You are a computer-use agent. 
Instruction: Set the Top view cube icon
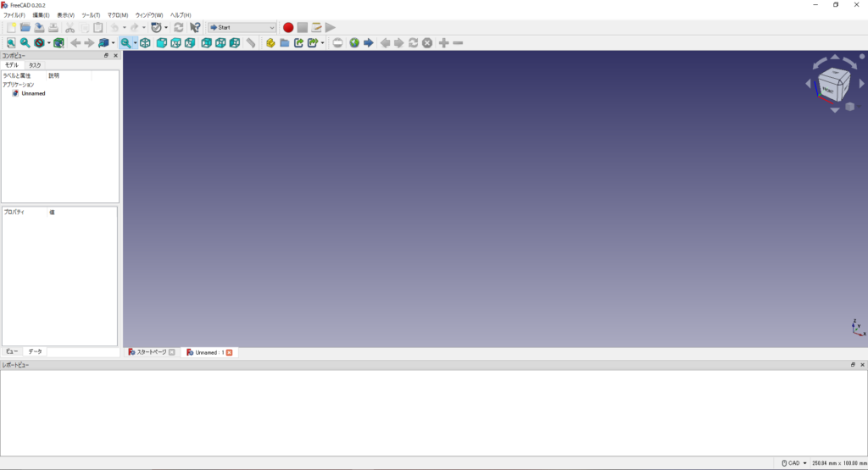pos(175,42)
